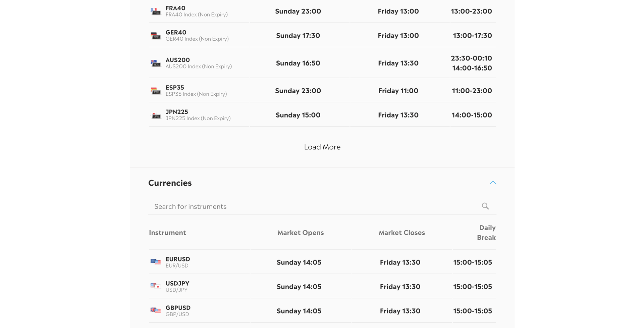Screen dimensions: 644x328
Task: Click the ESP35 flag icon
Action: point(156,91)
